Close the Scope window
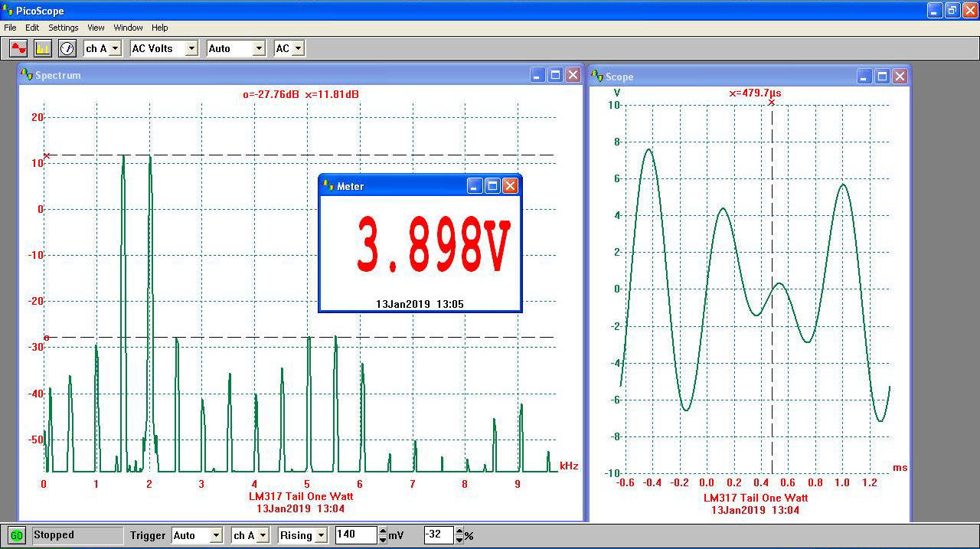Screen dimensions: 980x549 (x=900, y=77)
